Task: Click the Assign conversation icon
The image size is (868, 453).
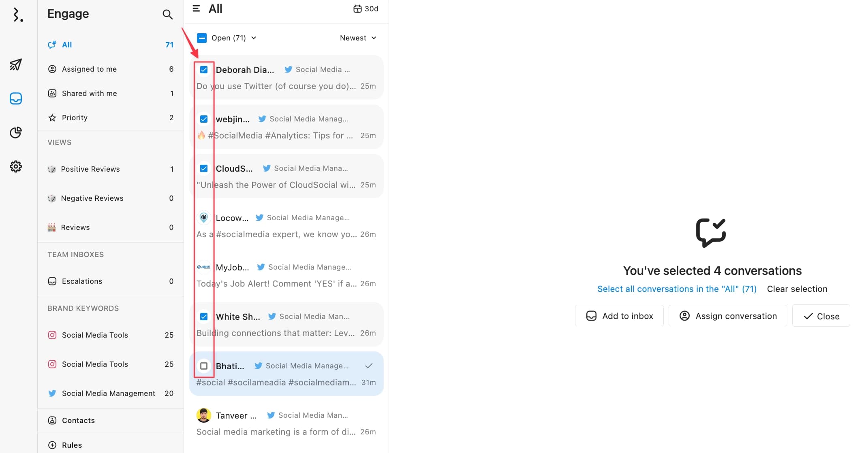Action: click(x=684, y=316)
